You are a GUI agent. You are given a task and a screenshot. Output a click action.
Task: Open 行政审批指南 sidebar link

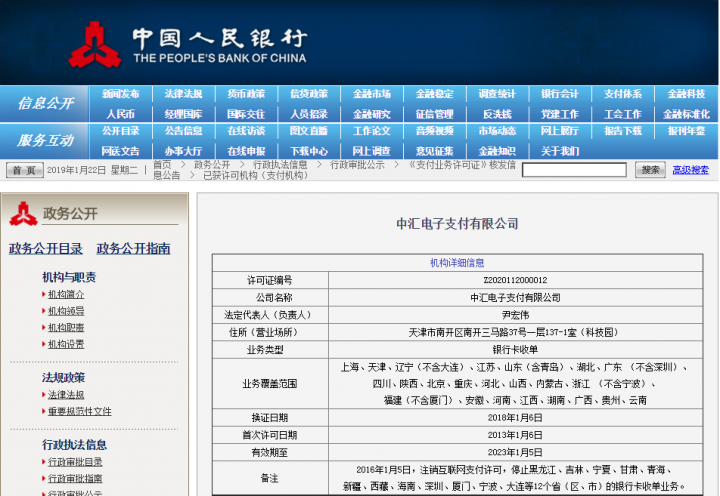(x=75, y=479)
